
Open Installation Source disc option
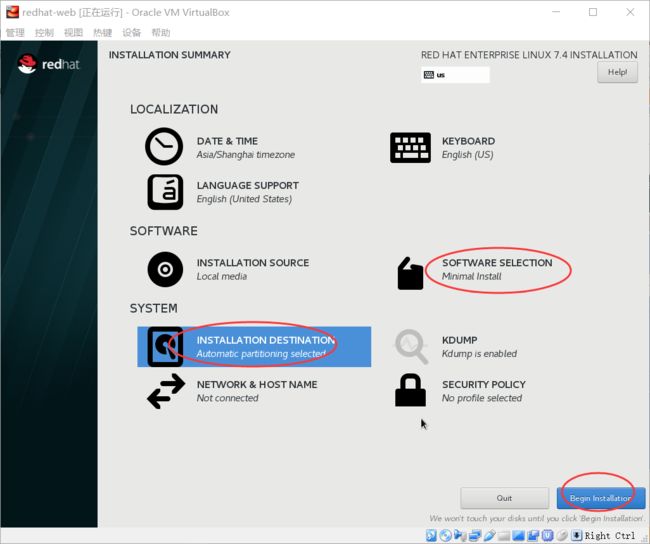tap(165, 270)
